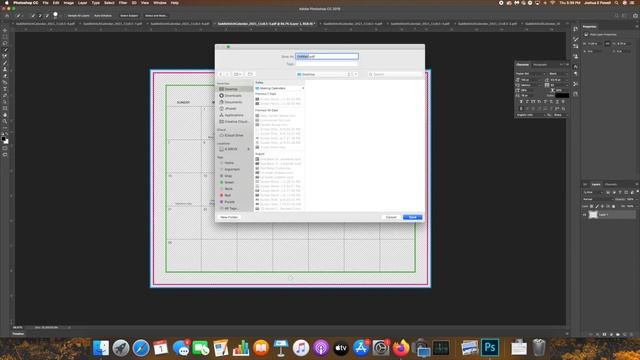This screenshot has height=360, width=640.
Task: Click text color swatch in Character panel
Action: pyautogui.click(x=562, y=96)
